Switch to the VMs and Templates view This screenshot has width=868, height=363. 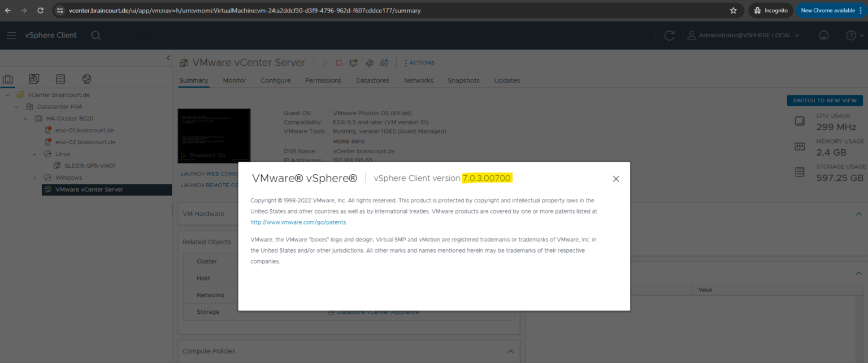click(34, 79)
